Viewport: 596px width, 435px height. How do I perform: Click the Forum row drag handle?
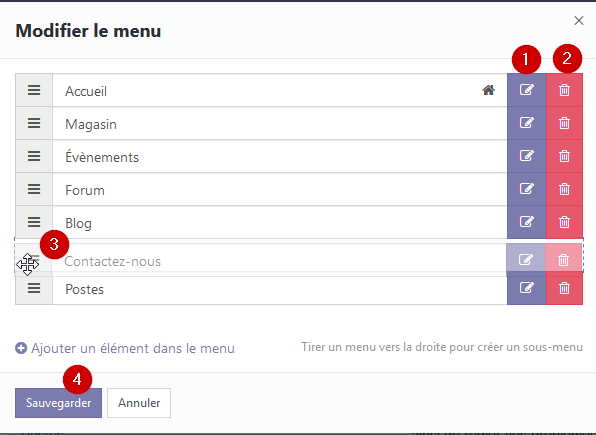coord(34,189)
